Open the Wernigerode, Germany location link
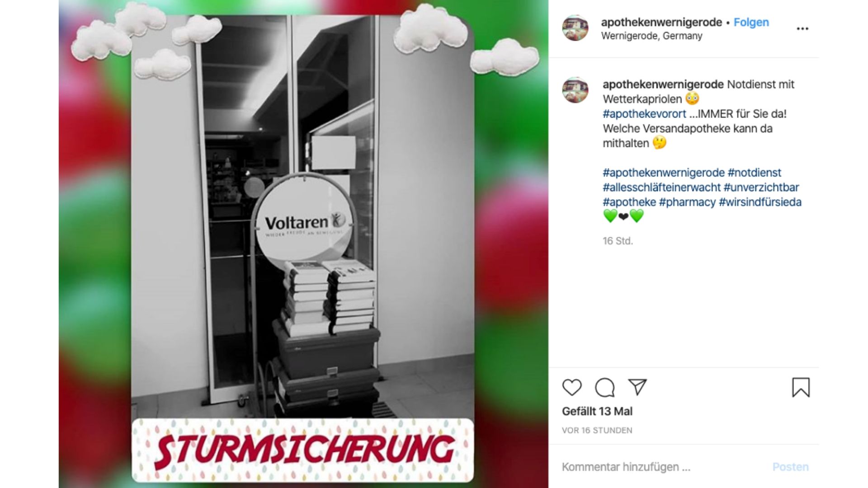 point(651,36)
